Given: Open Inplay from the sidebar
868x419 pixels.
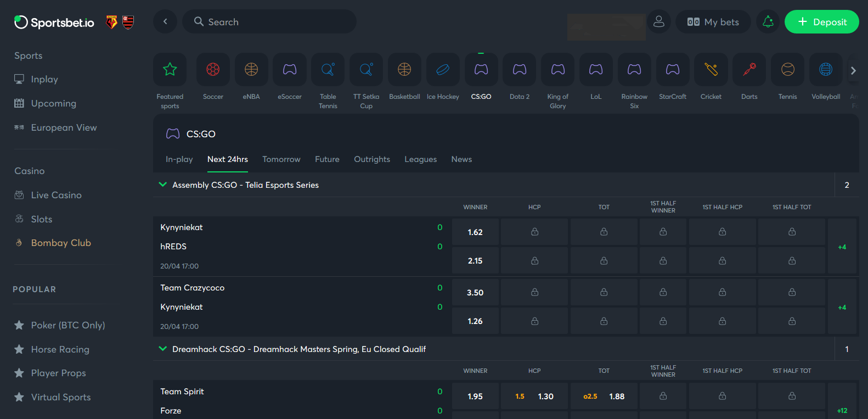Looking at the screenshot, I should point(36,79).
